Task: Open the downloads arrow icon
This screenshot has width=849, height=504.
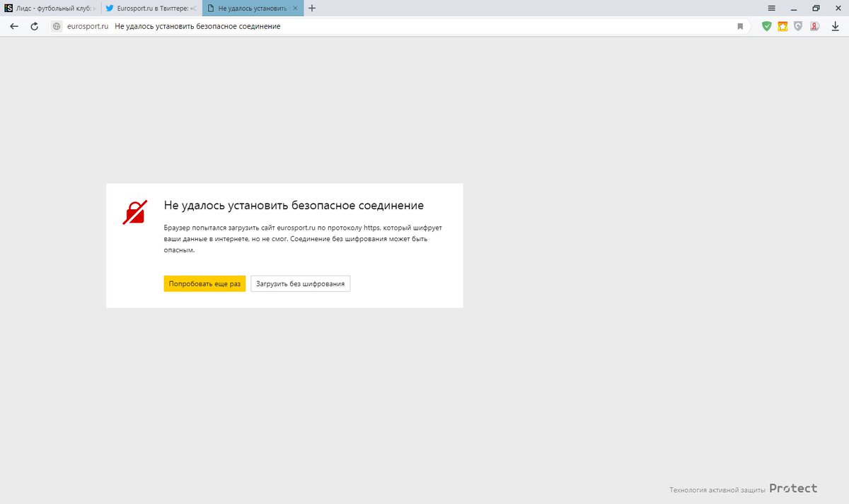Action: [835, 26]
